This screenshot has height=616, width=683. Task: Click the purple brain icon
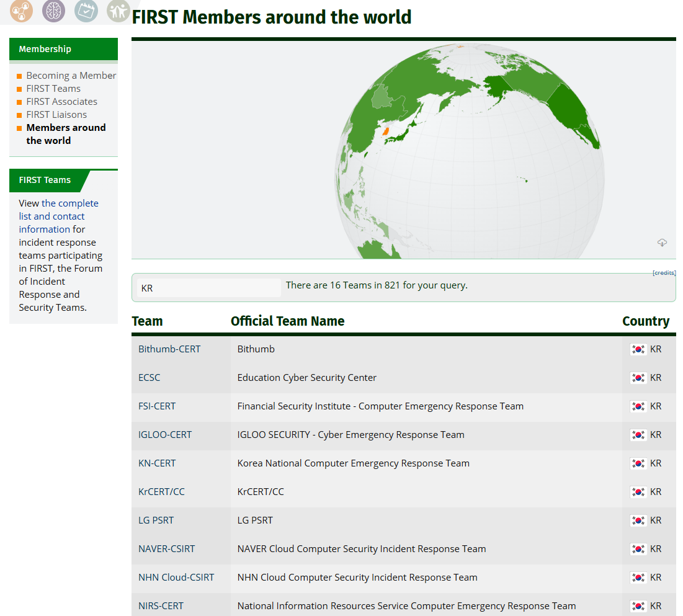53,11
